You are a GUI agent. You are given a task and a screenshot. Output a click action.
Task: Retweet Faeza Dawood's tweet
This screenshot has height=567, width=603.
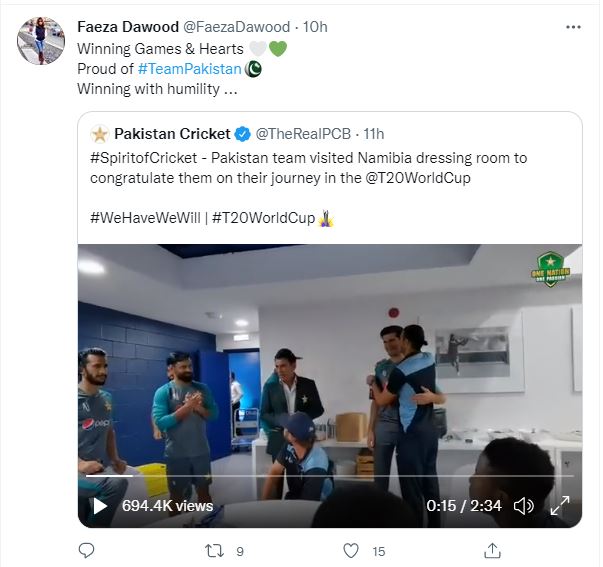coord(213,550)
